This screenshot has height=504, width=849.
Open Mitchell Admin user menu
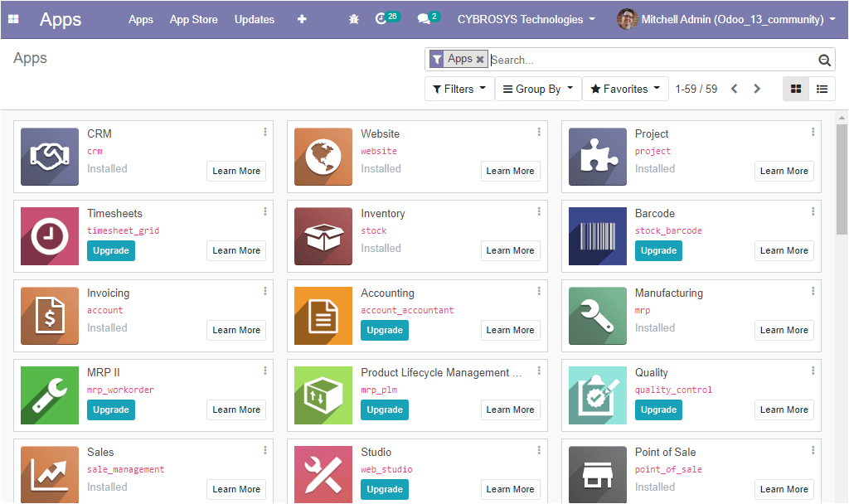pyautogui.click(x=725, y=20)
